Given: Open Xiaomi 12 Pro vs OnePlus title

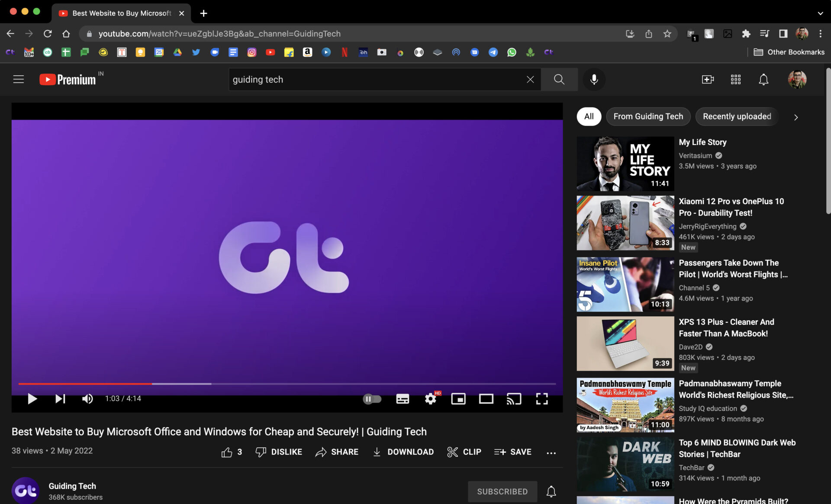Looking at the screenshot, I should (731, 207).
